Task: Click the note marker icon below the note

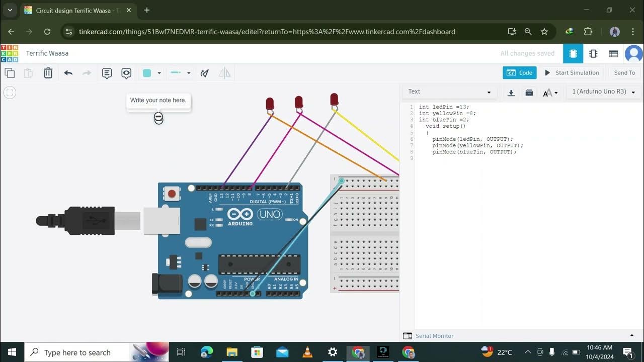Action: (x=158, y=118)
